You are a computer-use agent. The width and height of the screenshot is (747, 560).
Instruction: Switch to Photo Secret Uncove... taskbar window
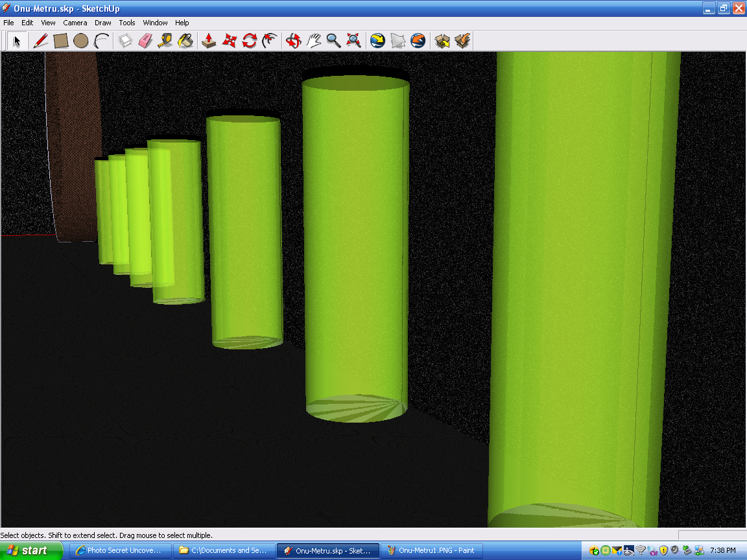coord(120,550)
